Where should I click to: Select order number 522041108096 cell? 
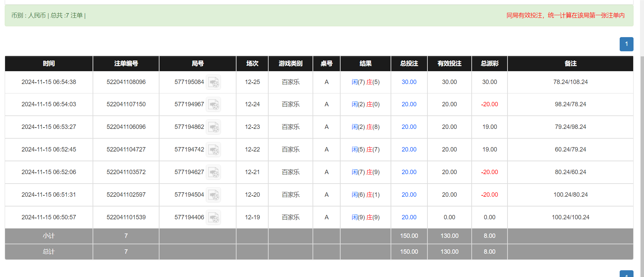coord(126,82)
